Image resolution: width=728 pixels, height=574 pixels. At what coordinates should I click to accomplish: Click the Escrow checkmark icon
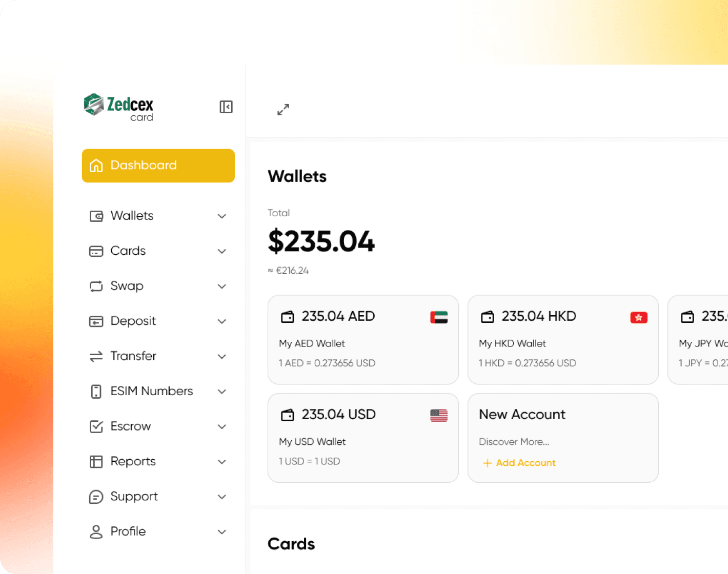pyautogui.click(x=96, y=426)
